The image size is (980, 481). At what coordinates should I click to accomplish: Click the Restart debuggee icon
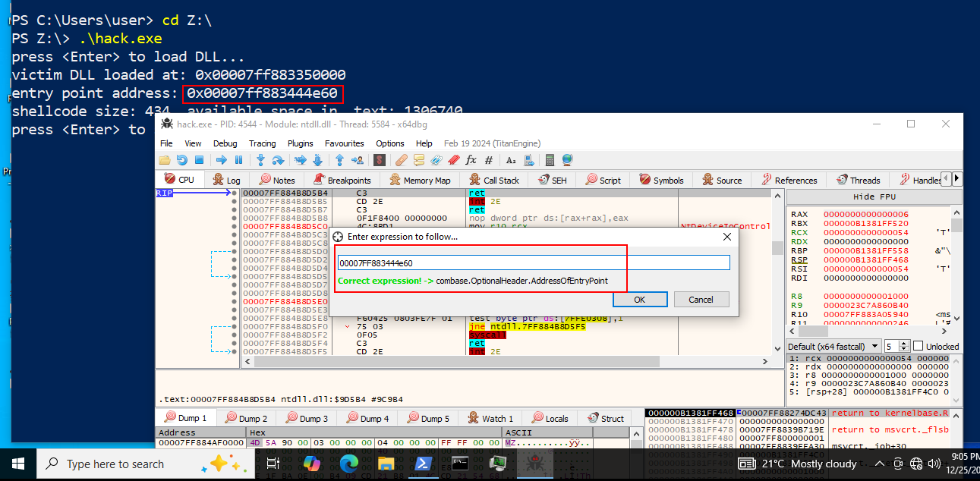[181, 160]
